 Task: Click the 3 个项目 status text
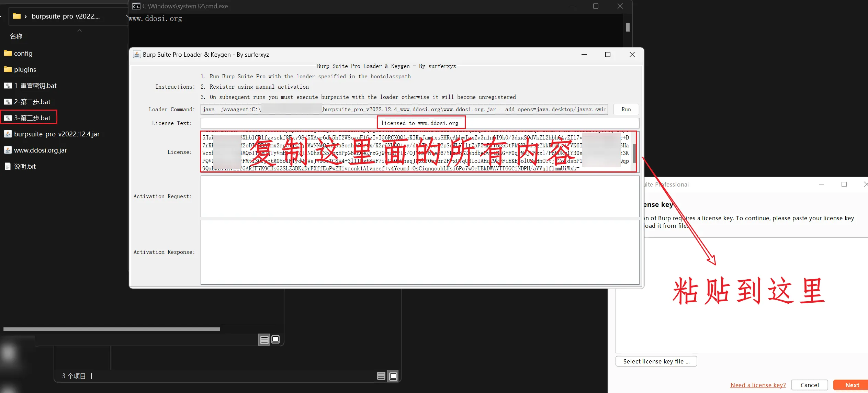(74, 376)
